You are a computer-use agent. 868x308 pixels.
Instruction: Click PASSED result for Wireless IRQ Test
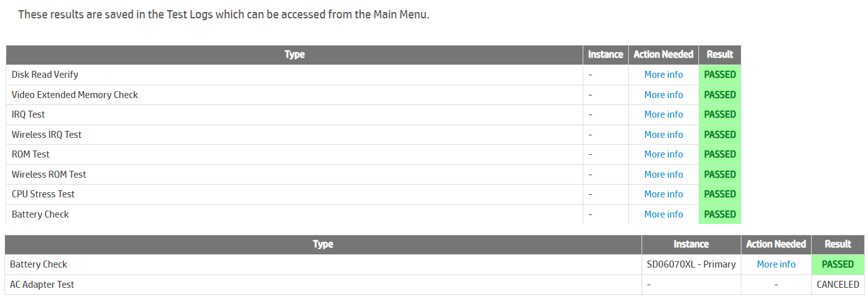pyautogui.click(x=720, y=135)
